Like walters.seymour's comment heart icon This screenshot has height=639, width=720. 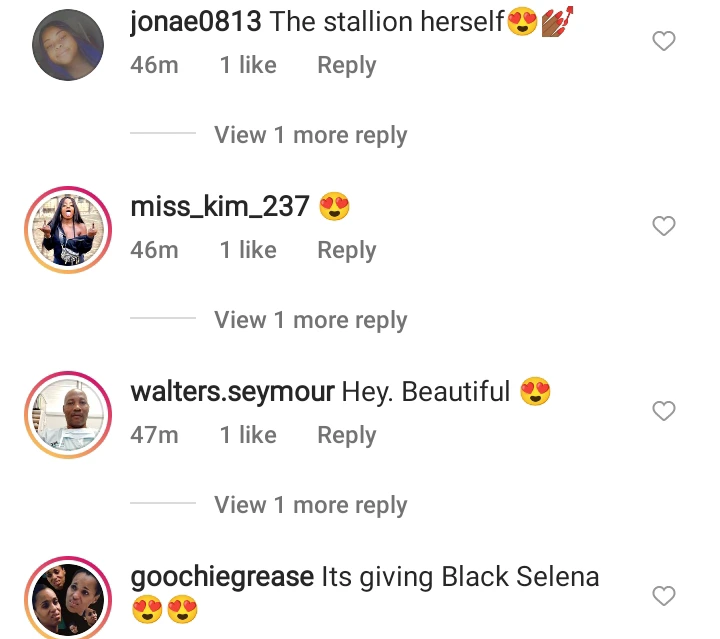(664, 411)
